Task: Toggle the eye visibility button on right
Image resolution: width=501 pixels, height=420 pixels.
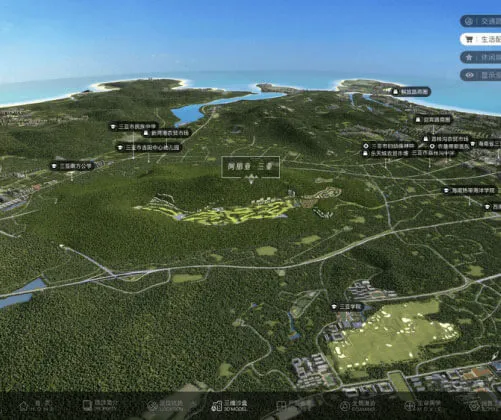Action: coord(481,75)
